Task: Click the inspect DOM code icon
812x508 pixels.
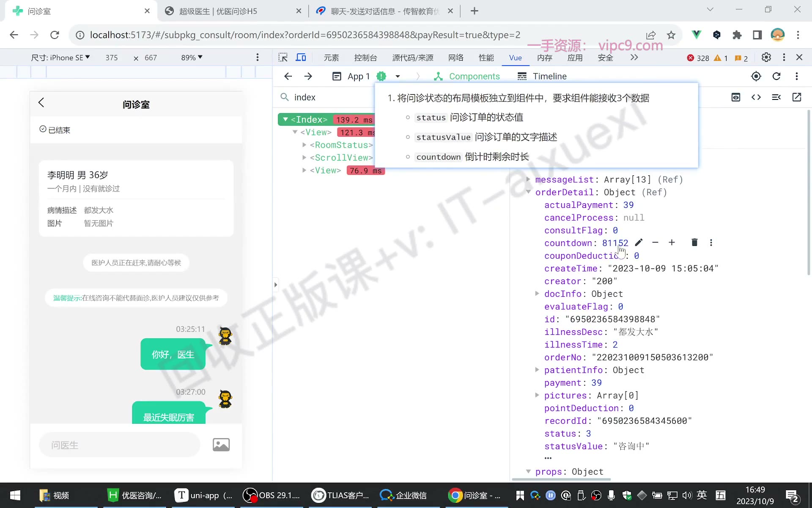Action: point(756,97)
